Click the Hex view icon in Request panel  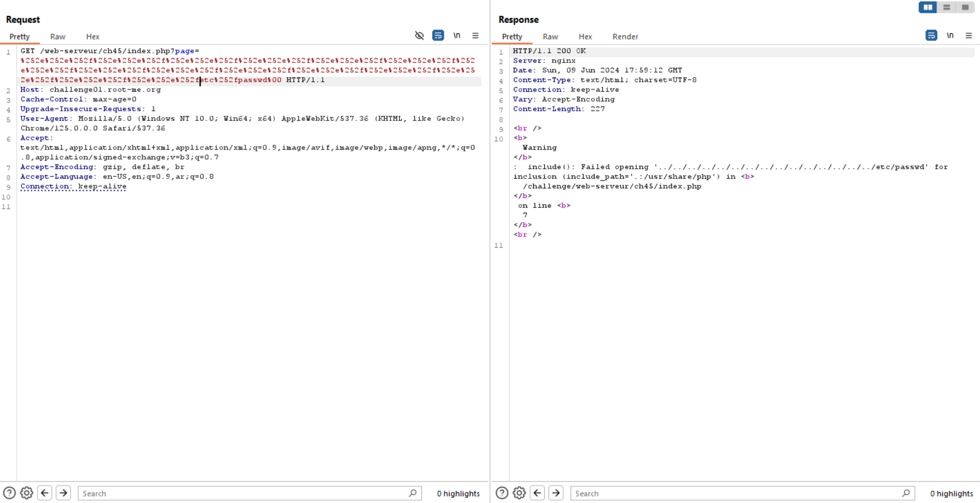click(92, 36)
